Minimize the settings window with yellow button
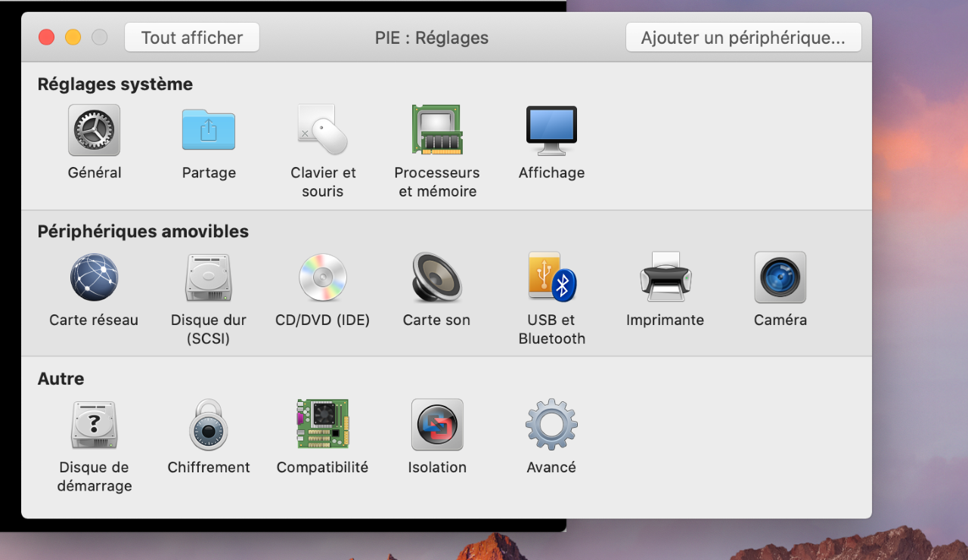 click(x=73, y=37)
